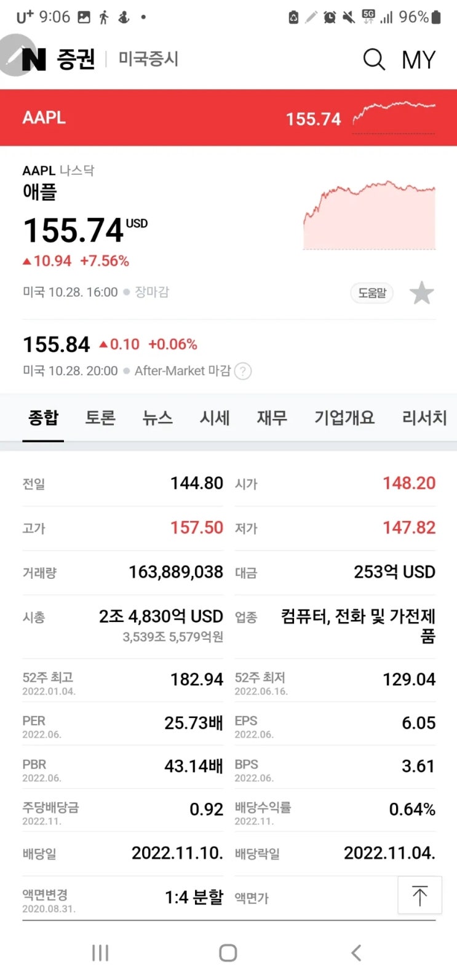This screenshot has height=980, width=457.
Task: Tap the large AAPL price chart
Action: 369,215
